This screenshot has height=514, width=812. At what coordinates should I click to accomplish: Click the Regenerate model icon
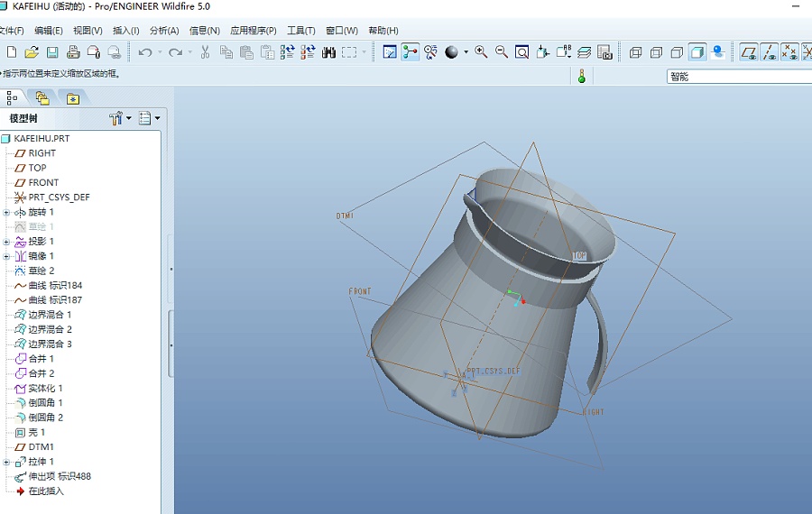coord(288,52)
